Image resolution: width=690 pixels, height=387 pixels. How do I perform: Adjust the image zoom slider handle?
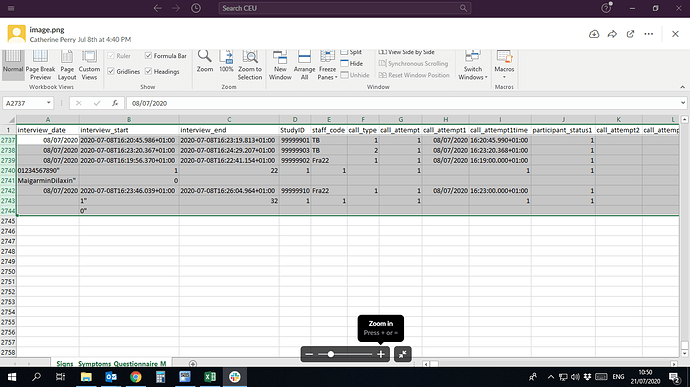click(330, 354)
